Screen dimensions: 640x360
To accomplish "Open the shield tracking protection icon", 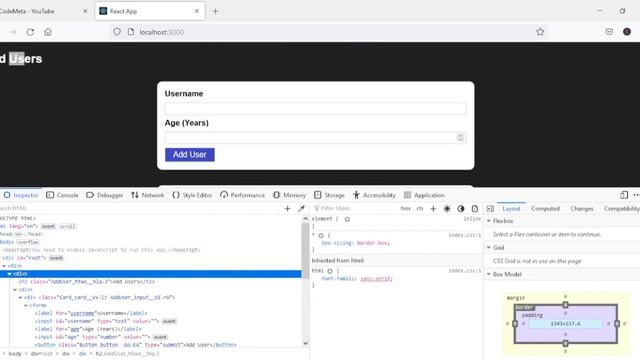I will coord(117,32).
